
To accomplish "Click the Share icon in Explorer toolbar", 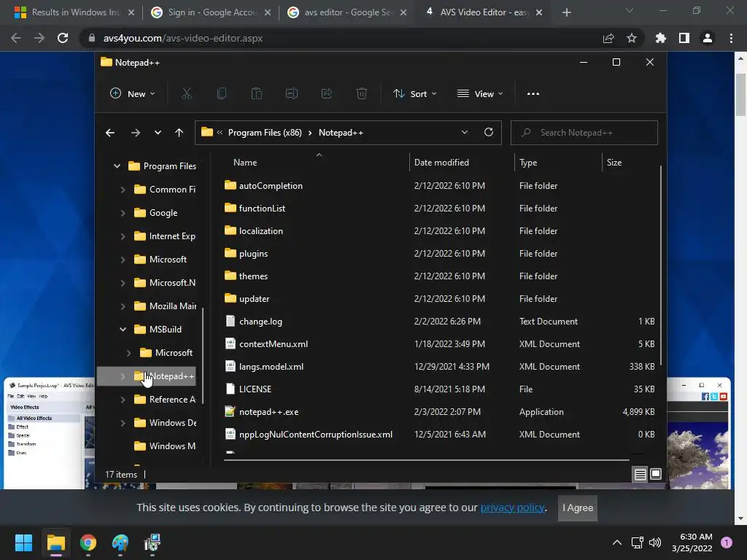I will coord(327,94).
